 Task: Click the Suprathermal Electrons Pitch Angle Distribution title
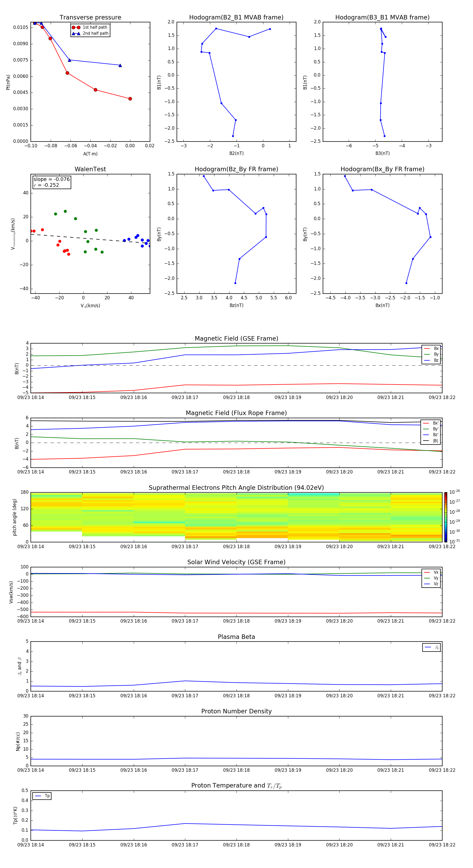tap(236, 488)
